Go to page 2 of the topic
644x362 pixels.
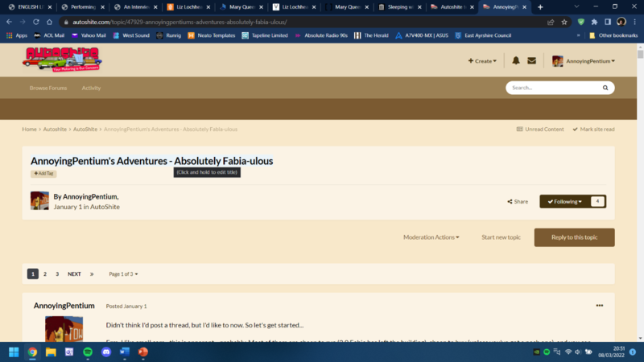(45, 274)
